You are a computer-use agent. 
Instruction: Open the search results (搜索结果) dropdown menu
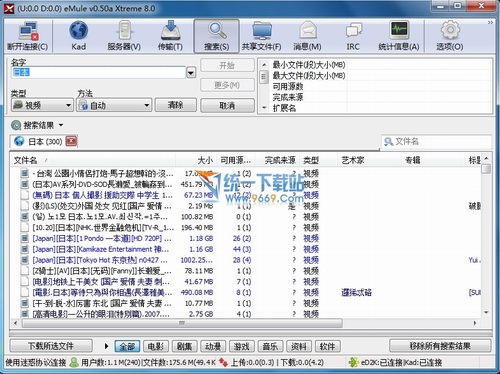click(37, 125)
